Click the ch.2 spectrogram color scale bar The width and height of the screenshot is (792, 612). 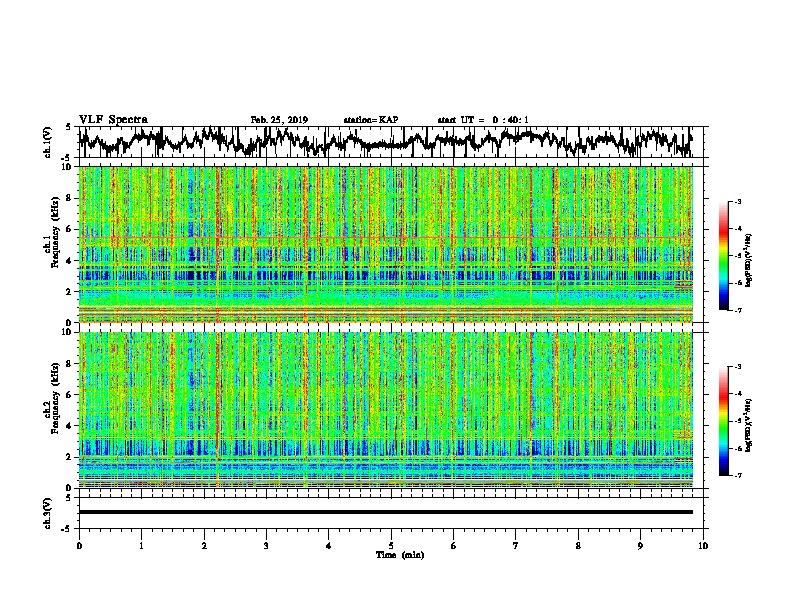point(724,421)
